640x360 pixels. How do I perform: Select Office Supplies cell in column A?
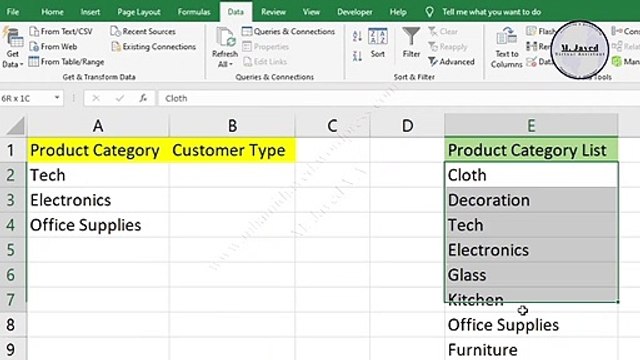coord(98,225)
